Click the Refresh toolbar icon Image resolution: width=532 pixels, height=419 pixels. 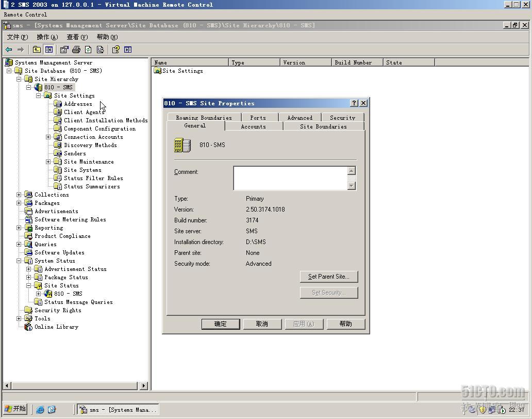pos(88,50)
